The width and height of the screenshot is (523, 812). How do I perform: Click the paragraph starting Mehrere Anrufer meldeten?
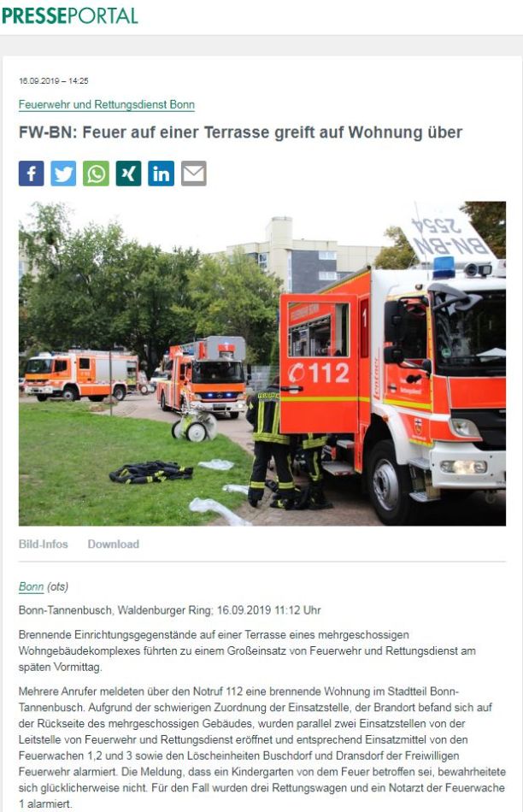click(262, 747)
